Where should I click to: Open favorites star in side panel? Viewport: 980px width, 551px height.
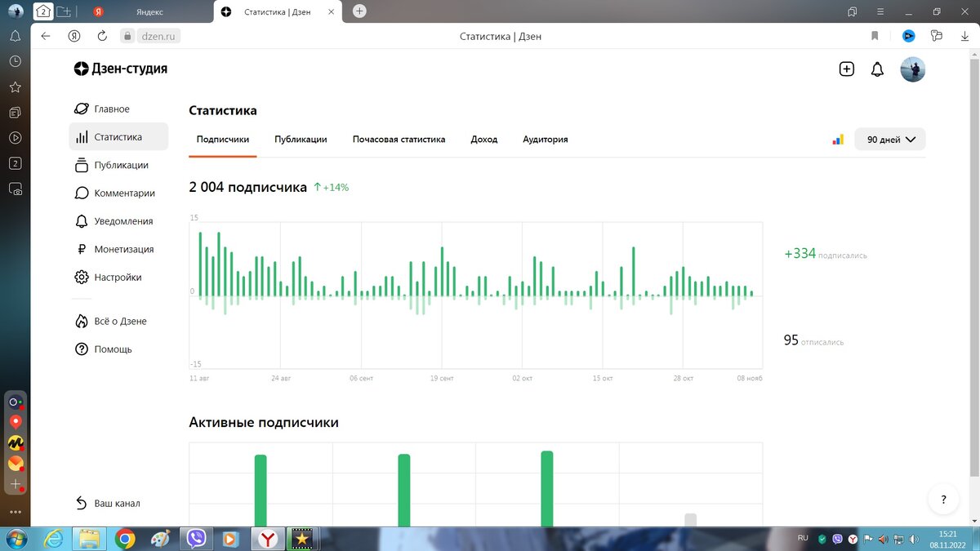15,87
